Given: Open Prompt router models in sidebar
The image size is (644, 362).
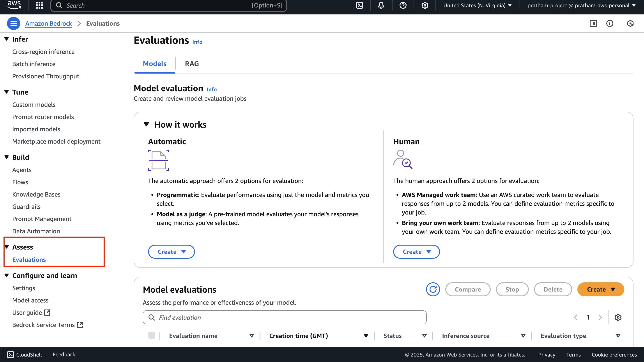Looking at the screenshot, I should (43, 117).
